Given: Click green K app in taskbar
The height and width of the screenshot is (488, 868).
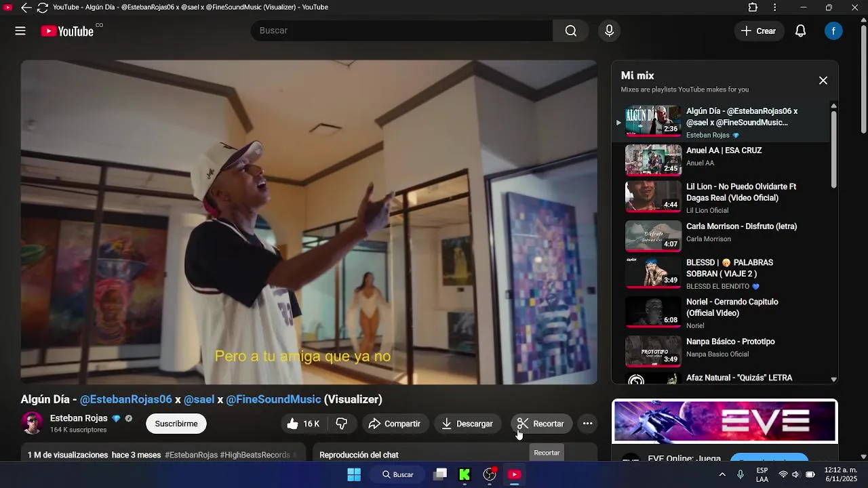Looking at the screenshot, I should [465, 474].
